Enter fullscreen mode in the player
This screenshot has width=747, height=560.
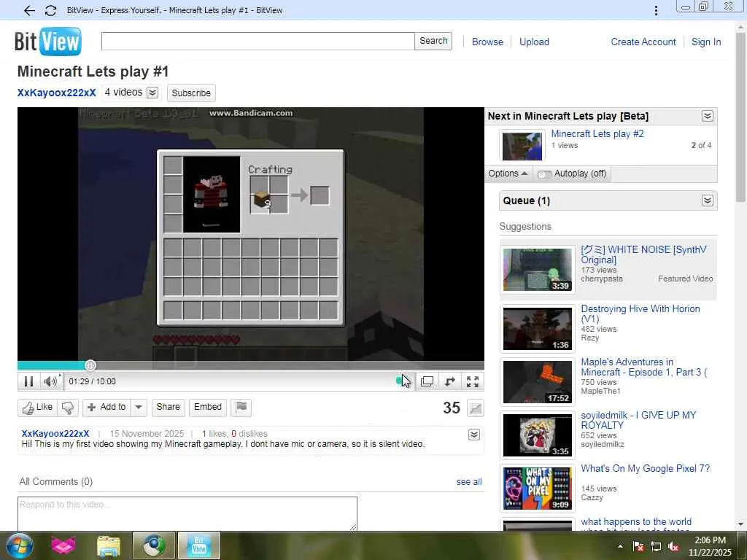[473, 381]
